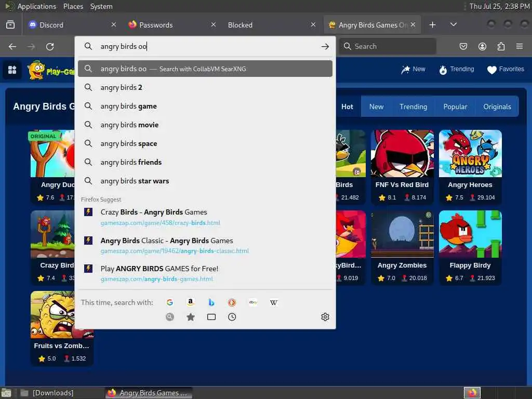Open search settings gear icon
Viewport: 532px width, 399px height.
click(x=325, y=317)
